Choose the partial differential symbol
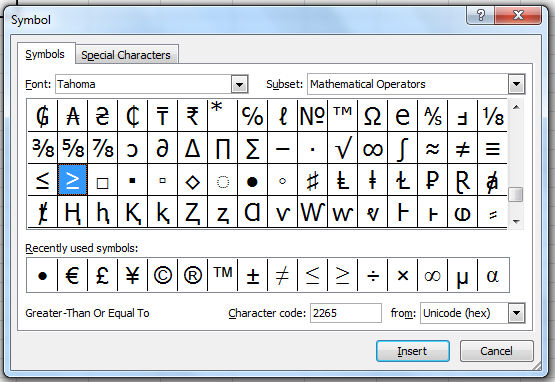The image size is (555, 382). pos(162,148)
